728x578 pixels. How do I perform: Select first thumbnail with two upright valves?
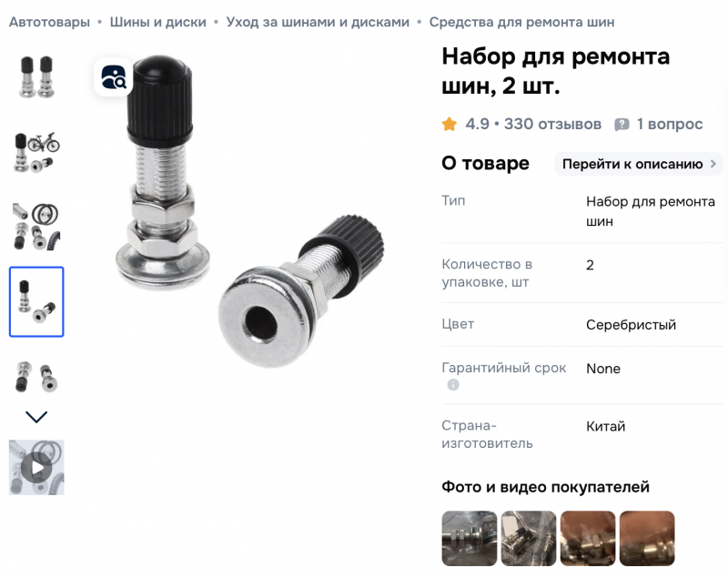36,77
